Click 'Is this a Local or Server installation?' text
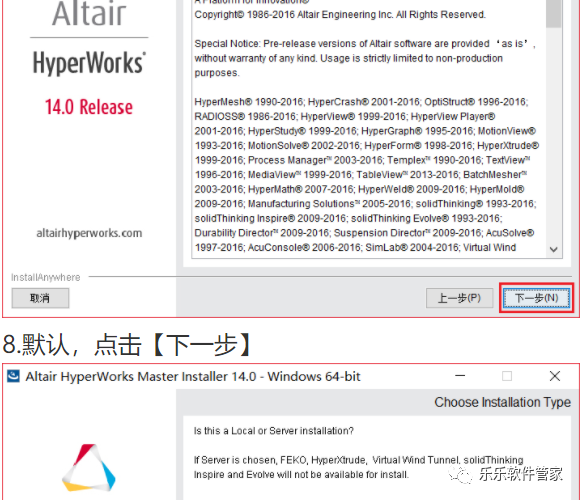Image resolution: width=581 pixels, height=500 pixels. [x=274, y=431]
